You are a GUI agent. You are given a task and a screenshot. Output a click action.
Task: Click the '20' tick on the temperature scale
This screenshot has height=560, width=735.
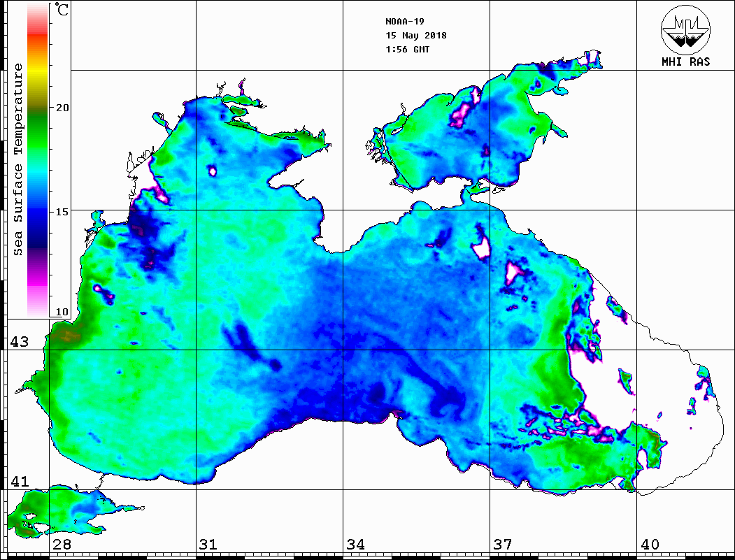pos(62,108)
